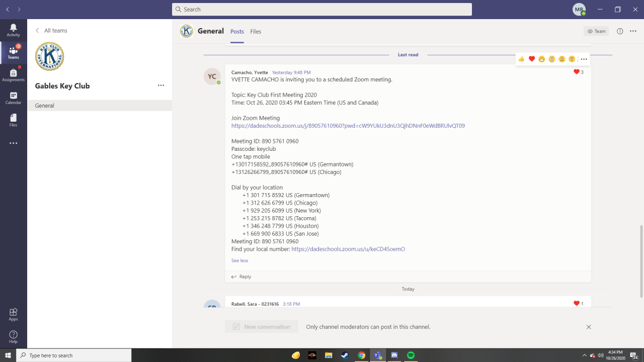The height and width of the screenshot is (362, 644).
Task: Open the Activity feed in sidebar
Action: coord(14,30)
